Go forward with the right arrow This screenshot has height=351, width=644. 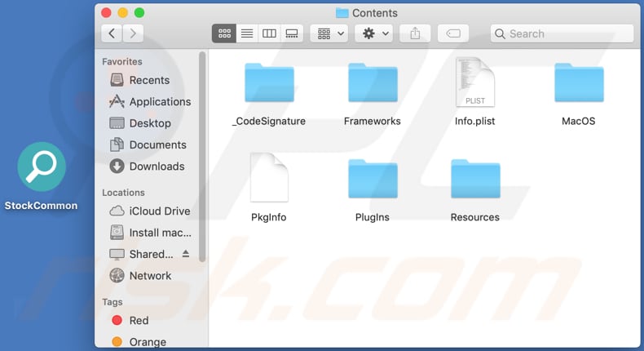[133, 33]
